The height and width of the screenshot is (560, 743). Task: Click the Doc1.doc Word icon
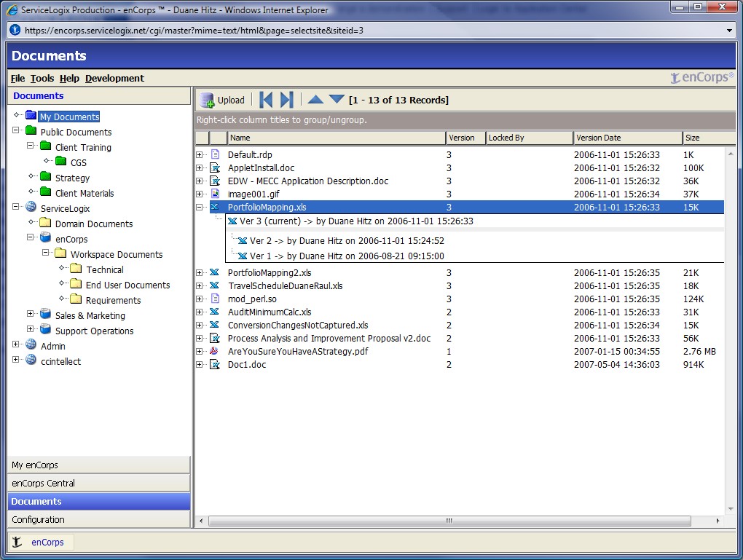pyautogui.click(x=215, y=364)
